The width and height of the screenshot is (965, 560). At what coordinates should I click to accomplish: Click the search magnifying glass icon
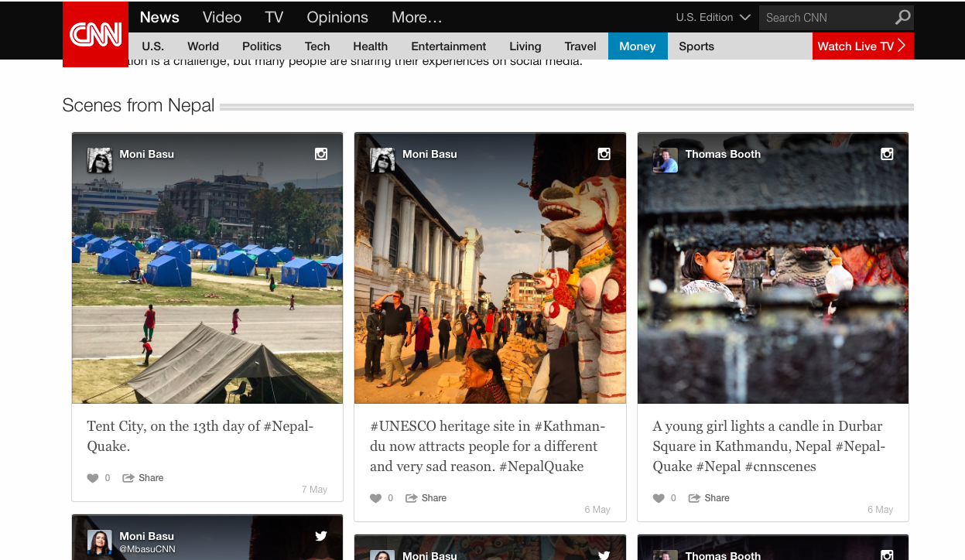click(902, 17)
